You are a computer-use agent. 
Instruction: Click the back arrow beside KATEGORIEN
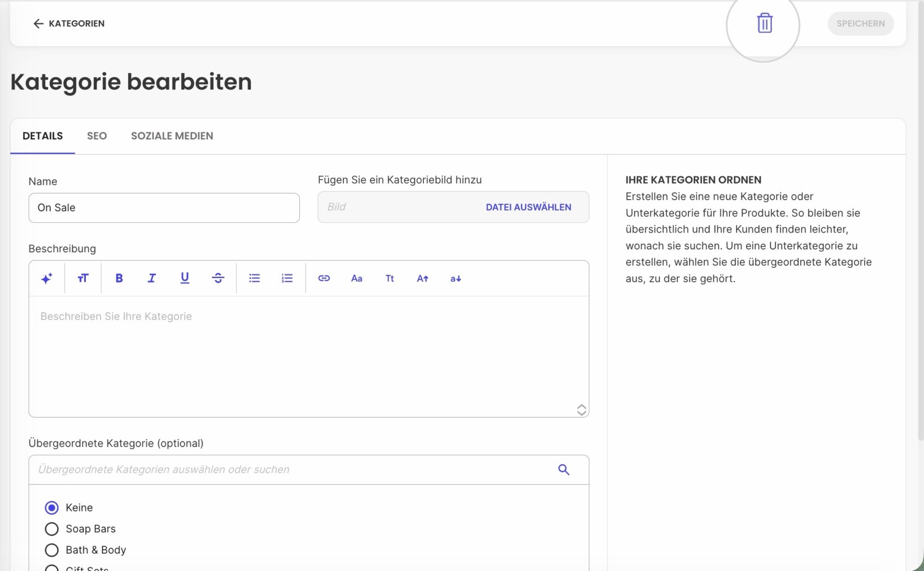coord(38,24)
